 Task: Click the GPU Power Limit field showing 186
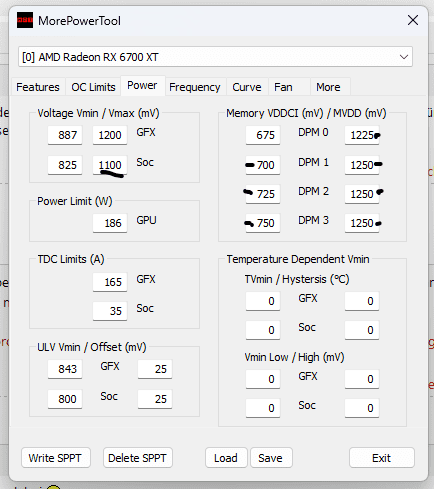pos(110,223)
